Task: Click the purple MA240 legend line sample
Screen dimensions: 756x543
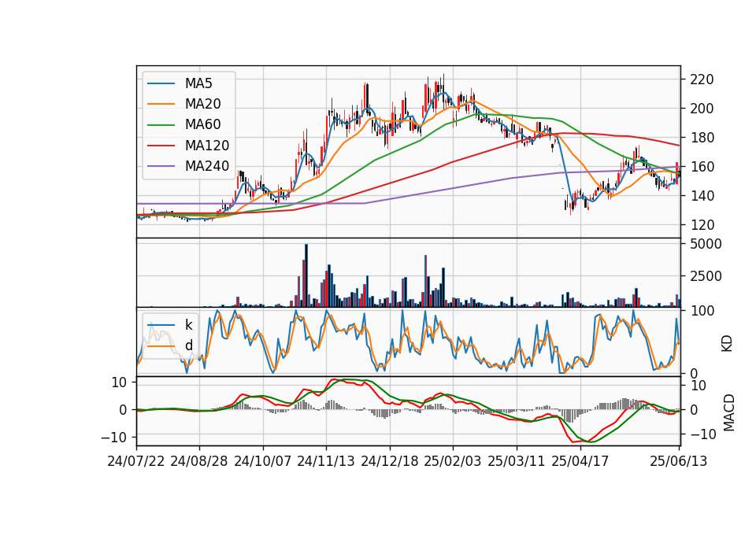Action: pos(161,166)
